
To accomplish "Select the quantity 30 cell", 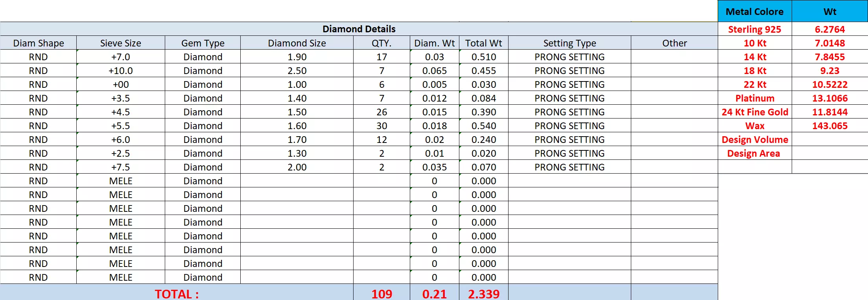I will tap(381, 126).
